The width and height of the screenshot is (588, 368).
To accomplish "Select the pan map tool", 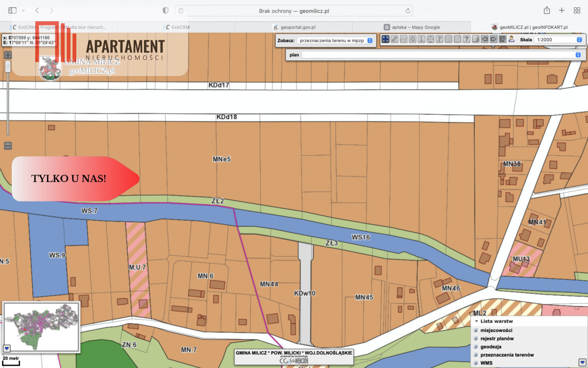I will pos(386,39).
